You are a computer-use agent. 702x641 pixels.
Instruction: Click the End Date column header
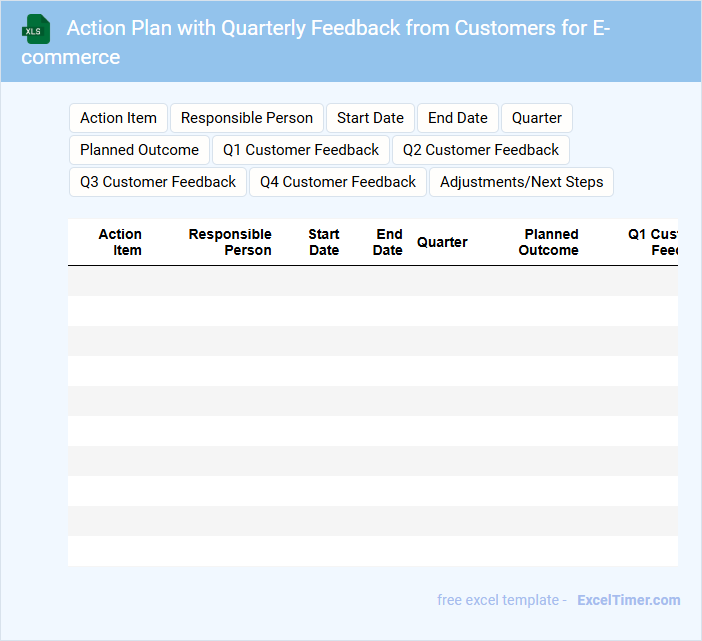tap(388, 242)
